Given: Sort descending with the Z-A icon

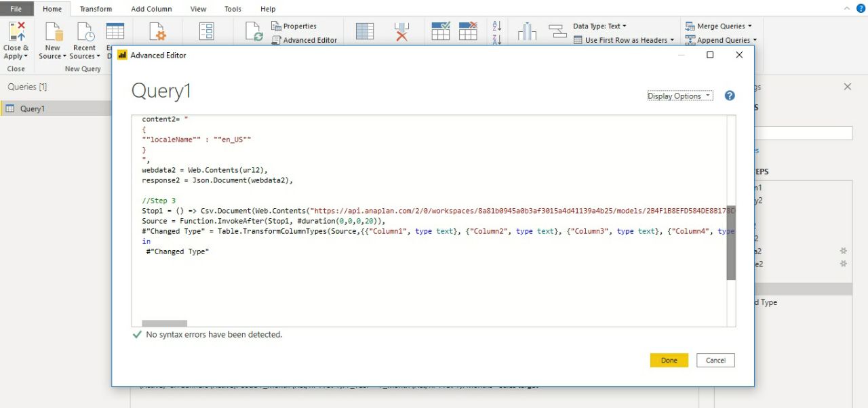Looking at the screenshot, I should pyautogui.click(x=496, y=40).
